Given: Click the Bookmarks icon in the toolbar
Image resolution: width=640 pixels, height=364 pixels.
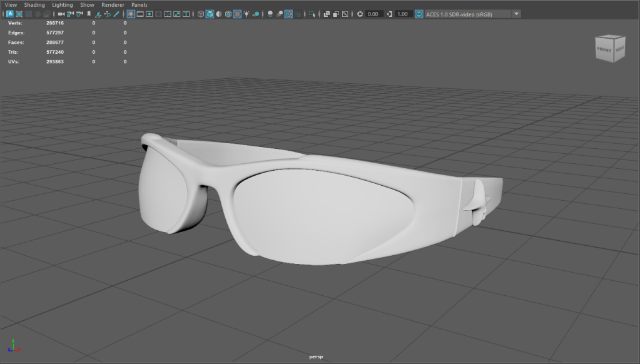Looking at the screenshot, I should coord(88,14).
